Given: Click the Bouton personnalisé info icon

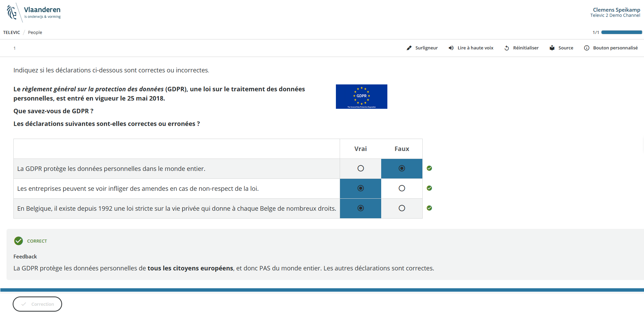Looking at the screenshot, I should click(587, 48).
